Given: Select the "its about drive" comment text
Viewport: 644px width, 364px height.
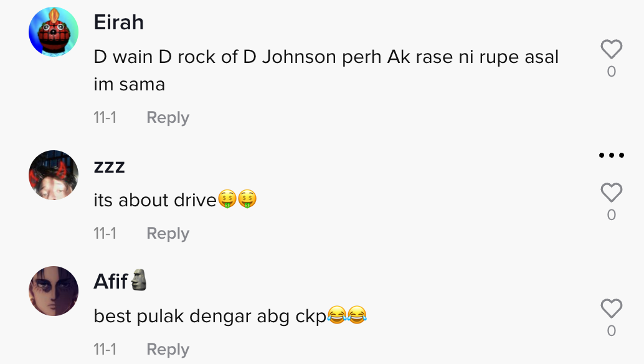Looking at the screenshot, I should (x=175, y=200).
